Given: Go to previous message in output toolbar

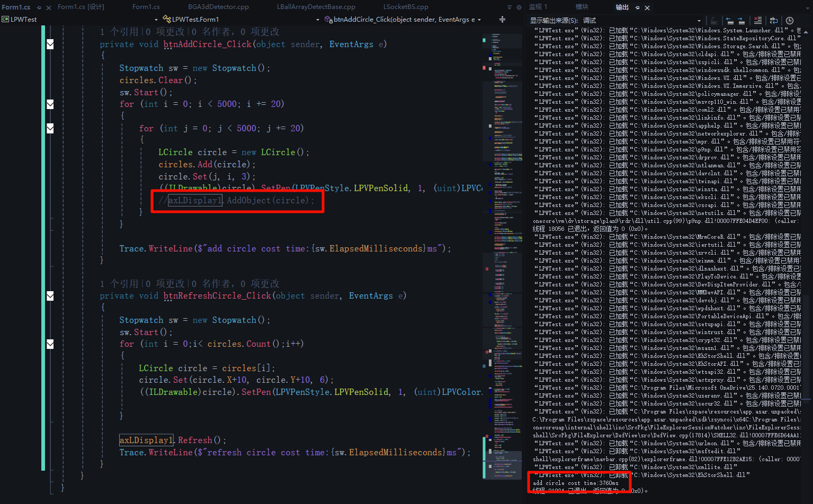Looking at the screenshot, I should click(x=730, y=21).
